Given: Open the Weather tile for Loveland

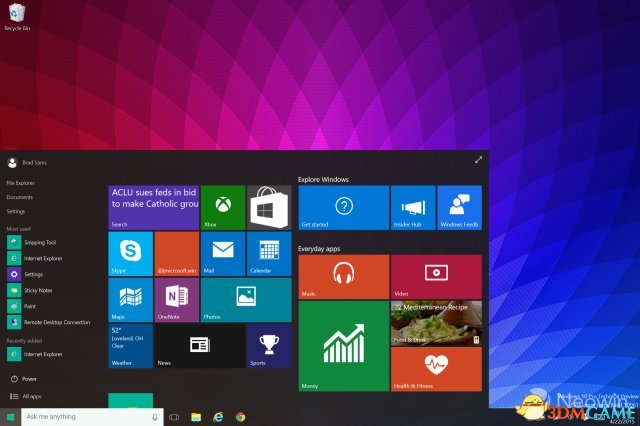Looking at the screenshot, I should click(x=131, y=346).
